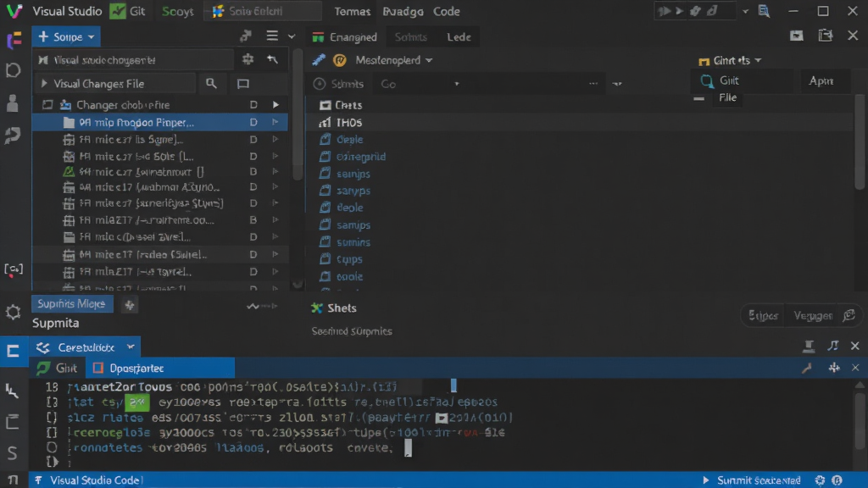Click the Vepgen button
This screenshot has height=488, width=868.
pos(813,316)
